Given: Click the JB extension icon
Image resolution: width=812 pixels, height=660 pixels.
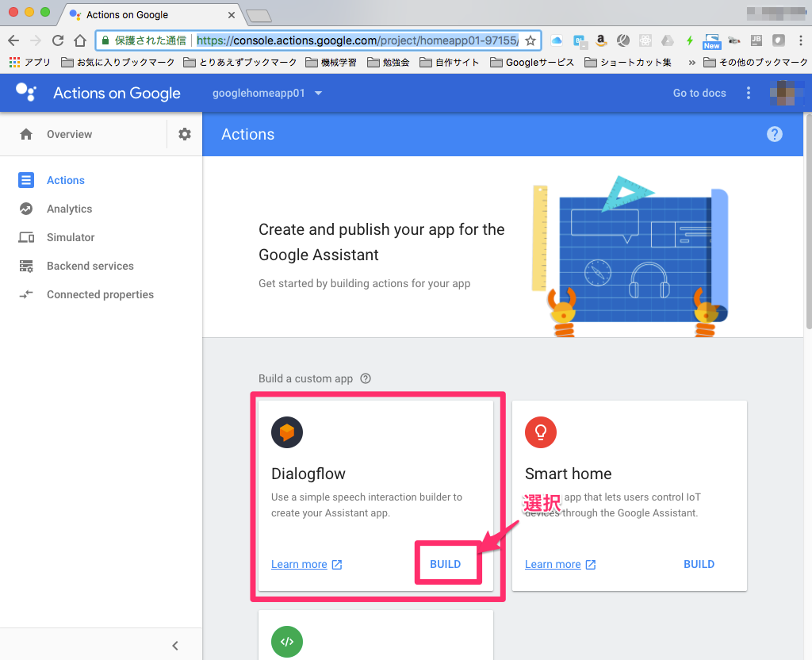Looking at the screenshot, I should (x=756, y=40).
